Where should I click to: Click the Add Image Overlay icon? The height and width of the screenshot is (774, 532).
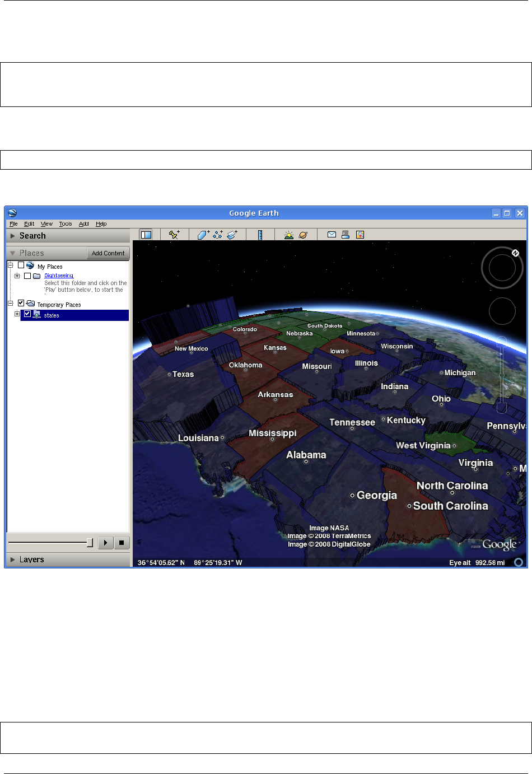click(x=232, y=235)
